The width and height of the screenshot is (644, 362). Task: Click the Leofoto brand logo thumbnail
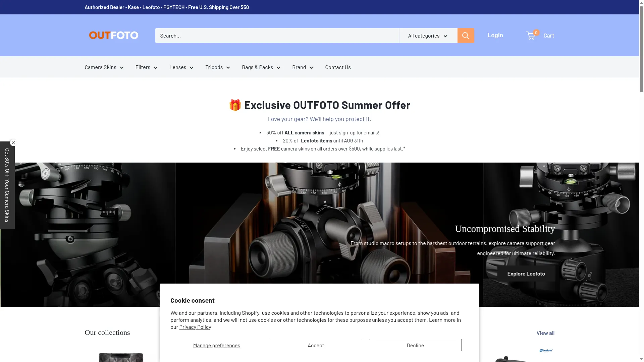tap(546, 350)
